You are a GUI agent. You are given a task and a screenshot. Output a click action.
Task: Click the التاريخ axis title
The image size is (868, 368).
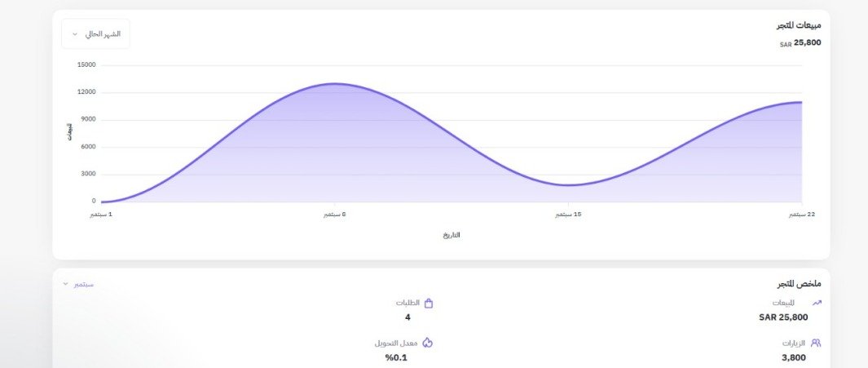452,235
